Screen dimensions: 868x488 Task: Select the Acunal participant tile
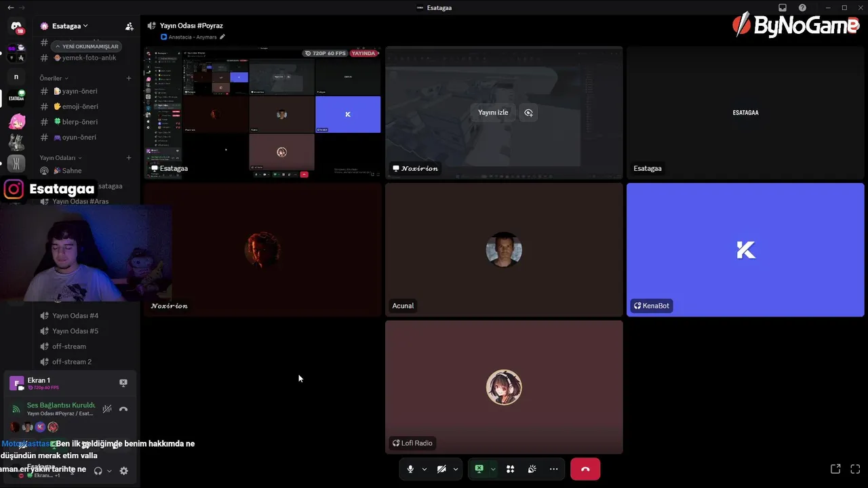pos(504,249)
